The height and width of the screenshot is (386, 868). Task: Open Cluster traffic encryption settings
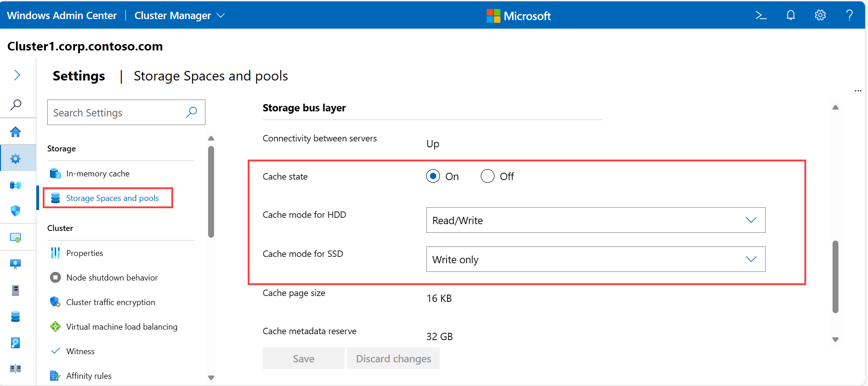pyautogui.click(x=110, y=302)
